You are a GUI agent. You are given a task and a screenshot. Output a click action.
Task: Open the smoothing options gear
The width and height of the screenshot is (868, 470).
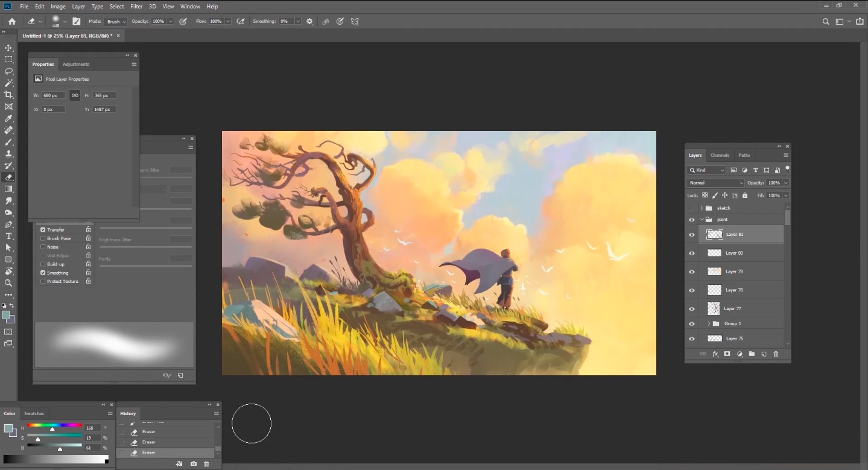click(309, 21)
